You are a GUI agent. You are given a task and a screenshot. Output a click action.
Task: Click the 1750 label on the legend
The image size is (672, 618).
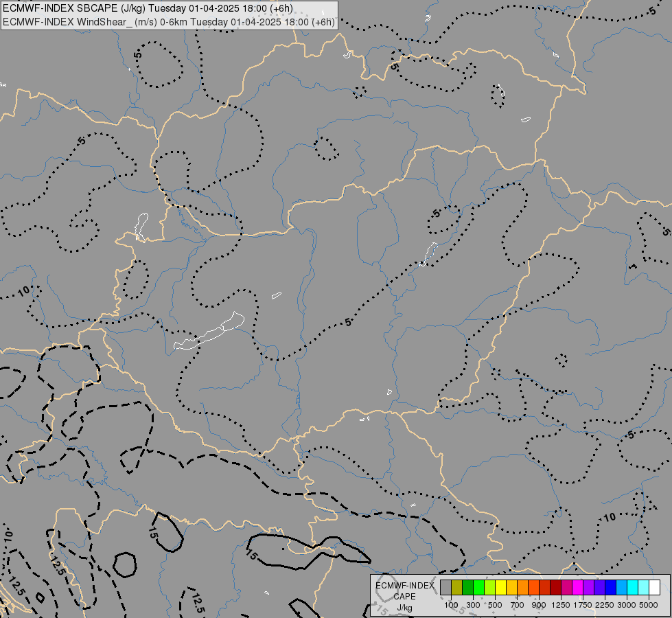583,605
